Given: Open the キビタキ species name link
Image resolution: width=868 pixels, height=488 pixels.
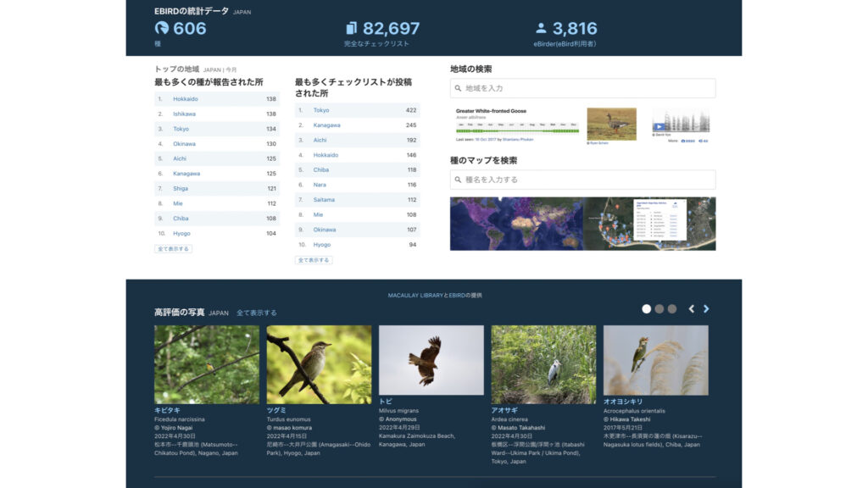Looking at the screenshot, I should click(167, 411).
